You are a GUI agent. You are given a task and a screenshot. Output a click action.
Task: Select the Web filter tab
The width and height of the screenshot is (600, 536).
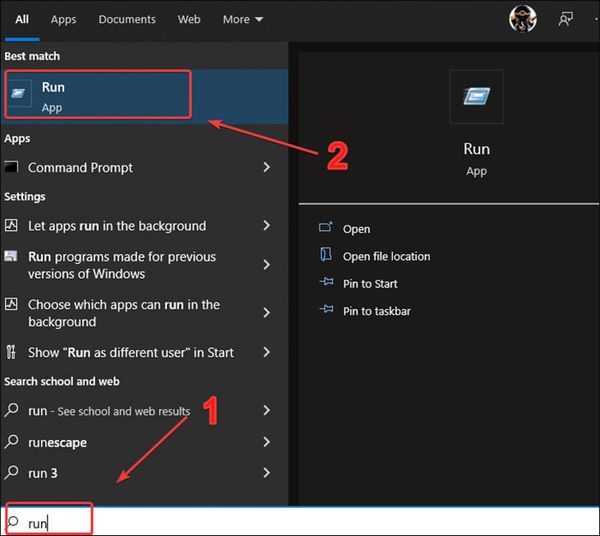(x=189, y=19)
